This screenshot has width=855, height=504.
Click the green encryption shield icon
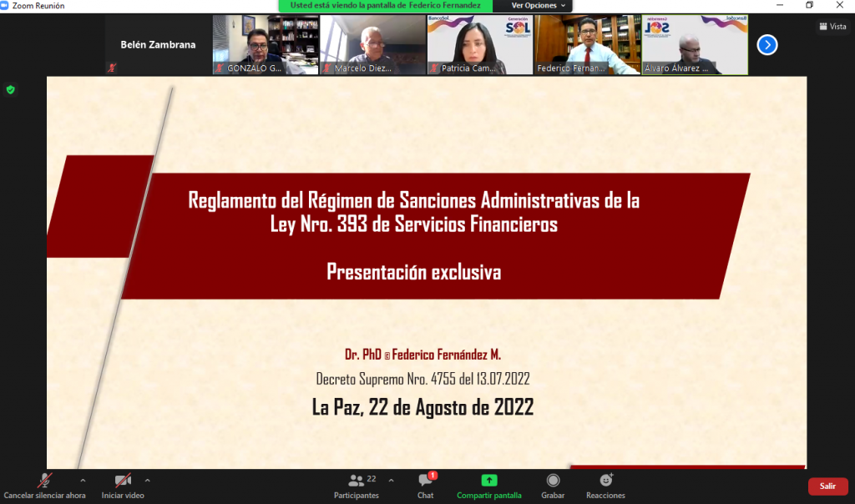click(11, 89)
